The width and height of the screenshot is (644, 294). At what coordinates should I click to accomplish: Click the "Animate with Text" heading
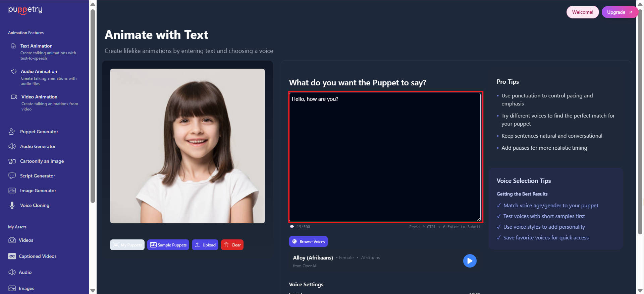point(156,35)
